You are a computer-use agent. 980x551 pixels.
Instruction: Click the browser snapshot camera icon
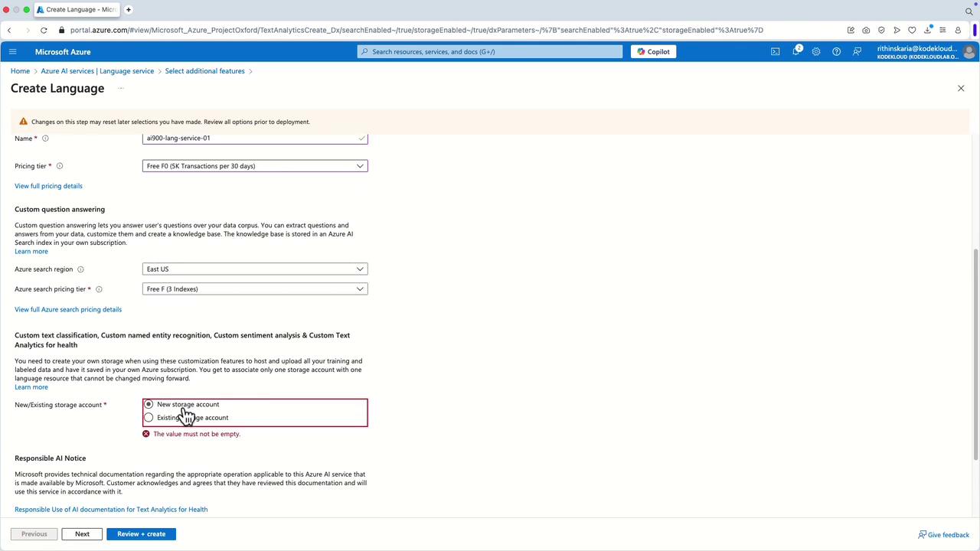(x=866, y=30)
